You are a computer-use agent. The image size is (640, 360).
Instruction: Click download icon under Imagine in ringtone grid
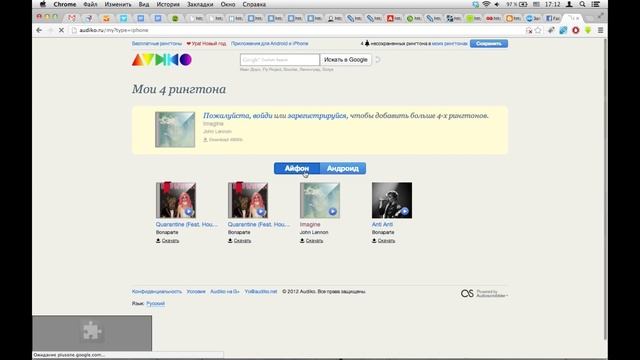tap(302, 241)
